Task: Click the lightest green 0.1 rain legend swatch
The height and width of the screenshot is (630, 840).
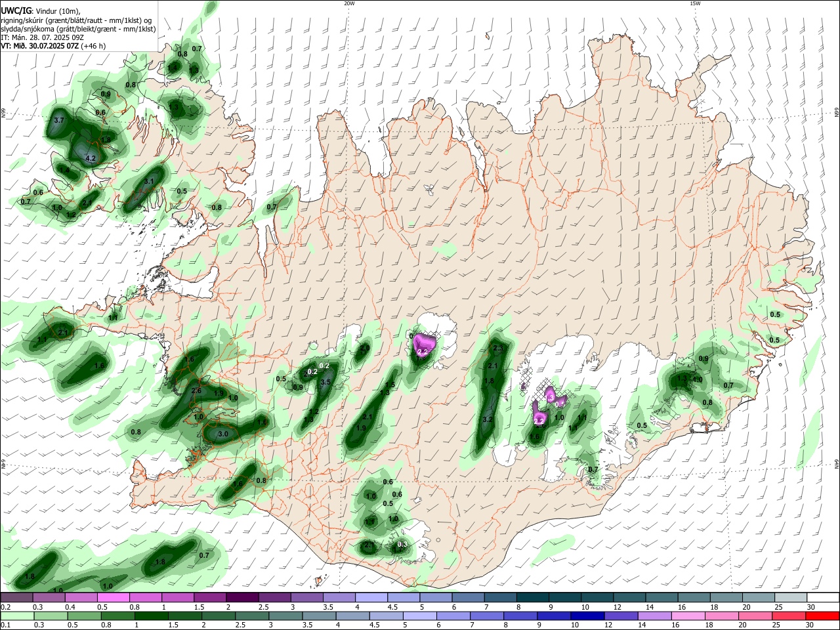Action: click(x=17, y=616)
